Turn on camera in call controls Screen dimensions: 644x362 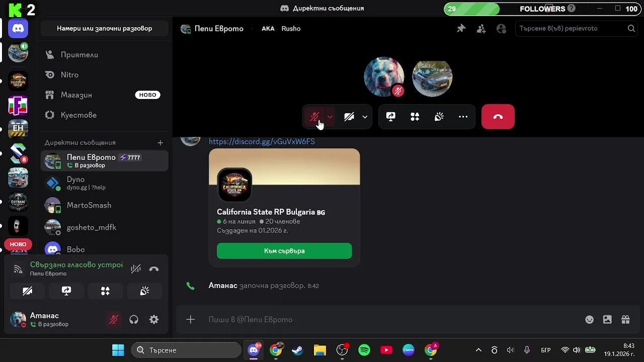(349, 117)
